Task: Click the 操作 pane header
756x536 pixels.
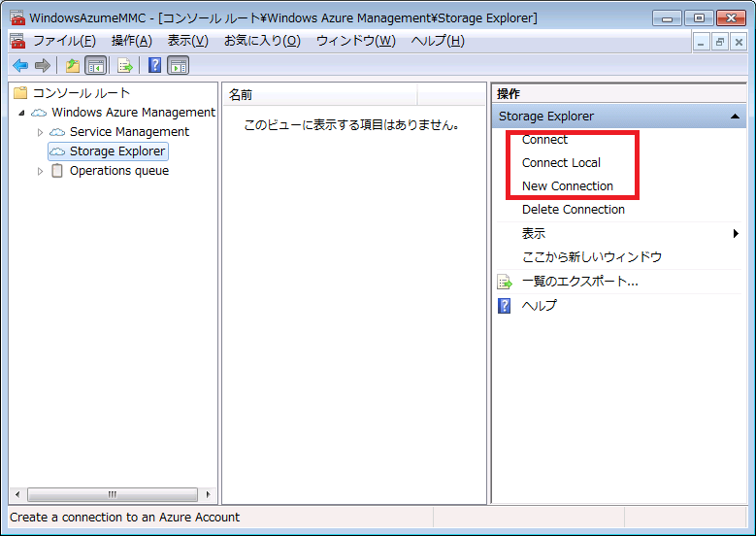Action: pyautogui.click(x=619, y=93)
